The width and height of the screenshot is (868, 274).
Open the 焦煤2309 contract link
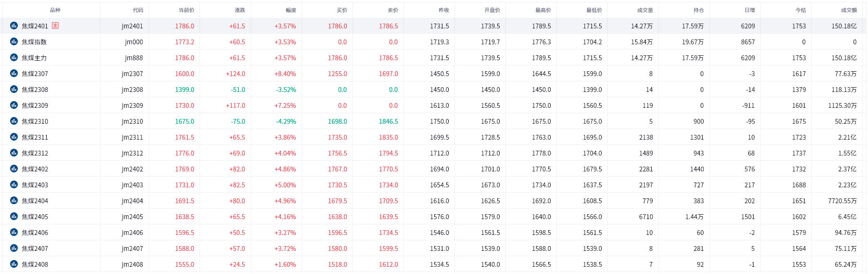point(35,105)
